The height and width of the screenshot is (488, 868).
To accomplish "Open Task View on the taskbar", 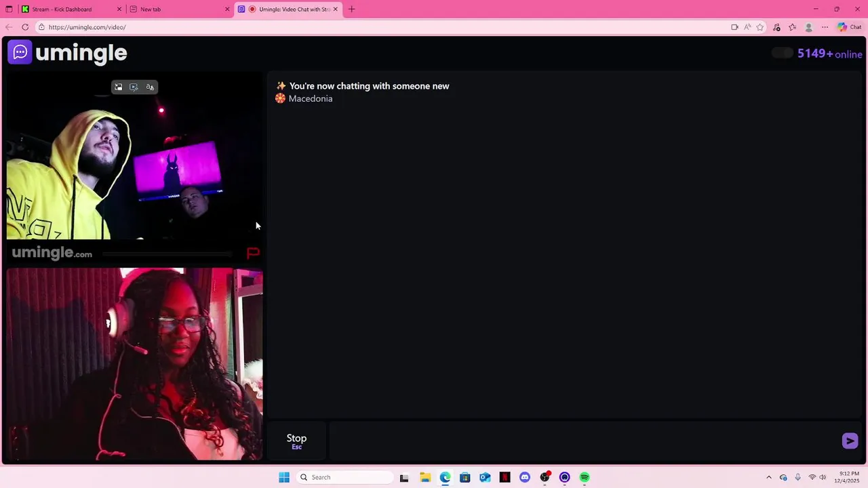I will (404, 477).
